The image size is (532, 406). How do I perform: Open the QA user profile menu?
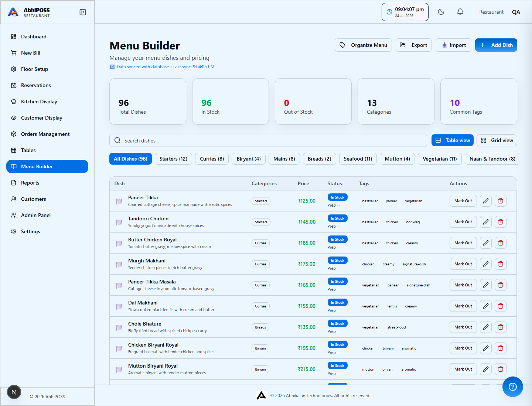pos(516,12)
